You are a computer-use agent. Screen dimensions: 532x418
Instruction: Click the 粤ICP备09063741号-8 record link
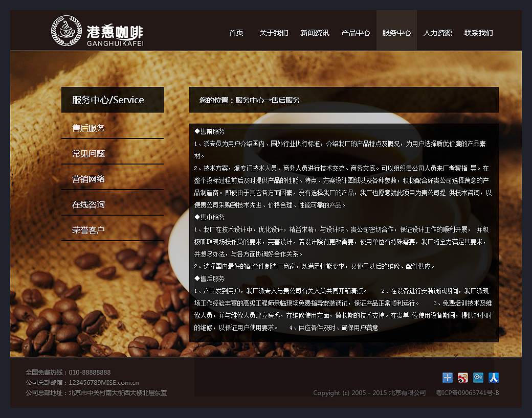(469, 393)
